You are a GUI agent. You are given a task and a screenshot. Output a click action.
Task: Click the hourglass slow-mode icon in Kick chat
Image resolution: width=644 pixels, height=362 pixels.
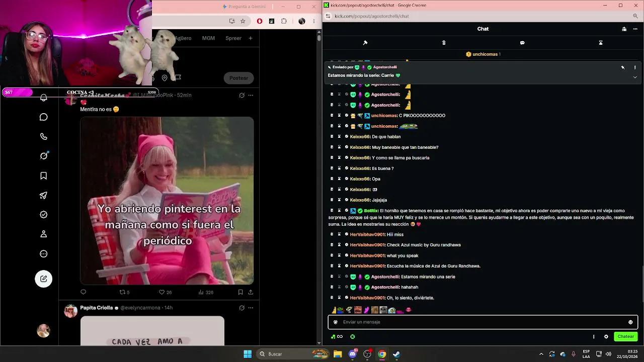(601, 43)
